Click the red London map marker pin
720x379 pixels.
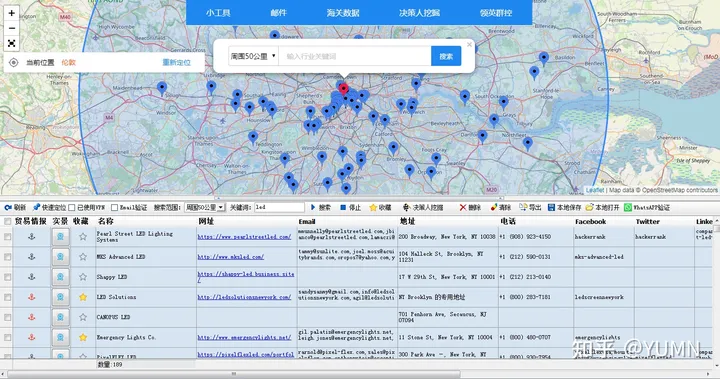point(343,89)
